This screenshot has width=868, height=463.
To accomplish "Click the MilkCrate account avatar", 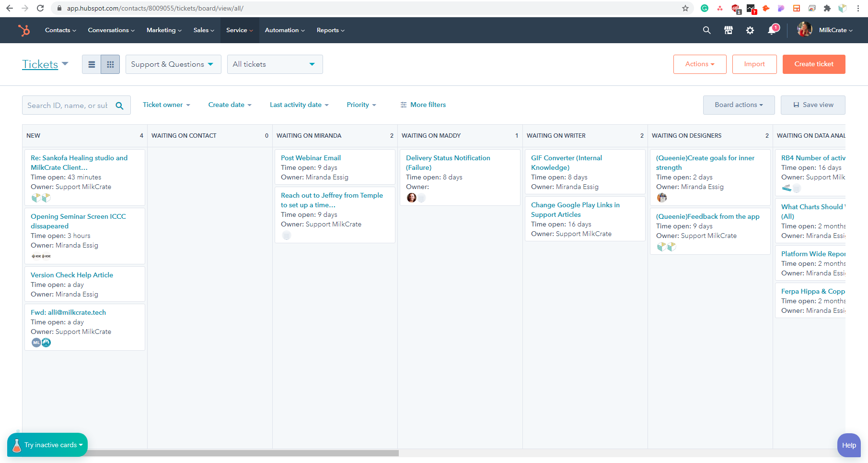I will coord(804,30).
